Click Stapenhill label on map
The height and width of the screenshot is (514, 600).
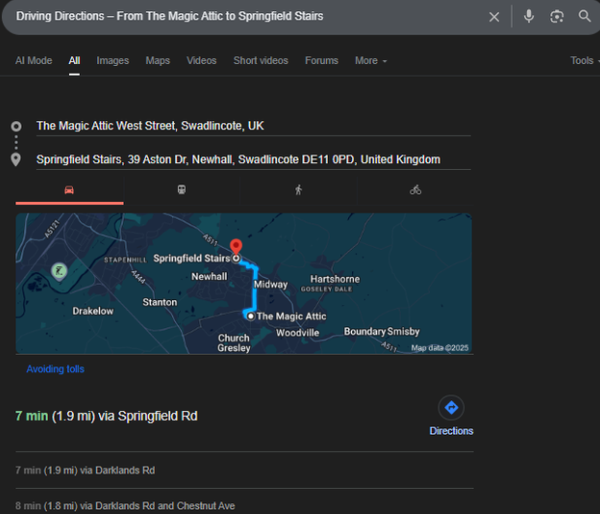[x=125, y=260]
